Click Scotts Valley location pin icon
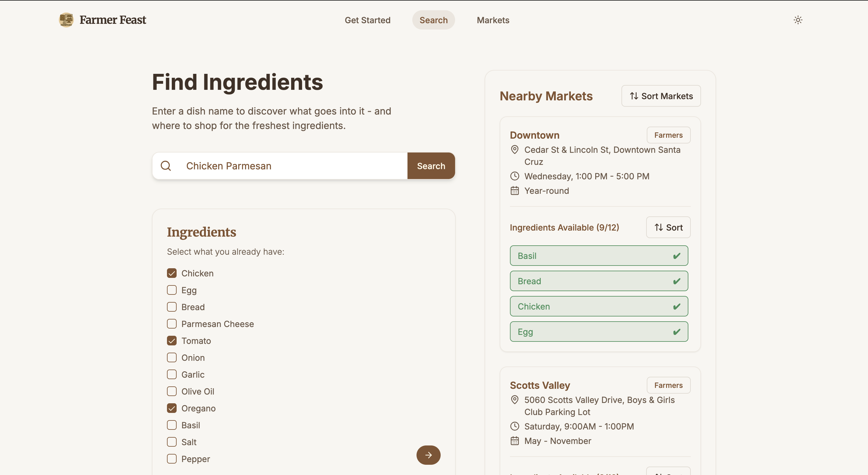The width and height of the screenshot is (868, 475). 514,400
